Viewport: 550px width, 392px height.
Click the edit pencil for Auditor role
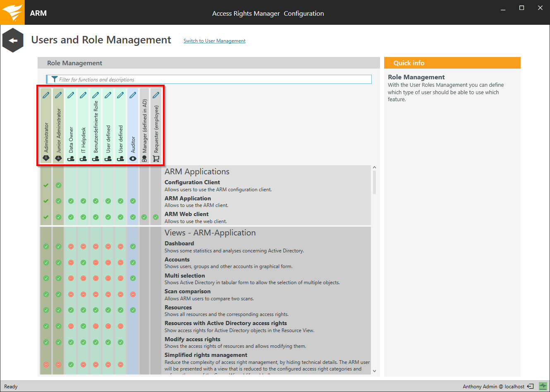133,95
